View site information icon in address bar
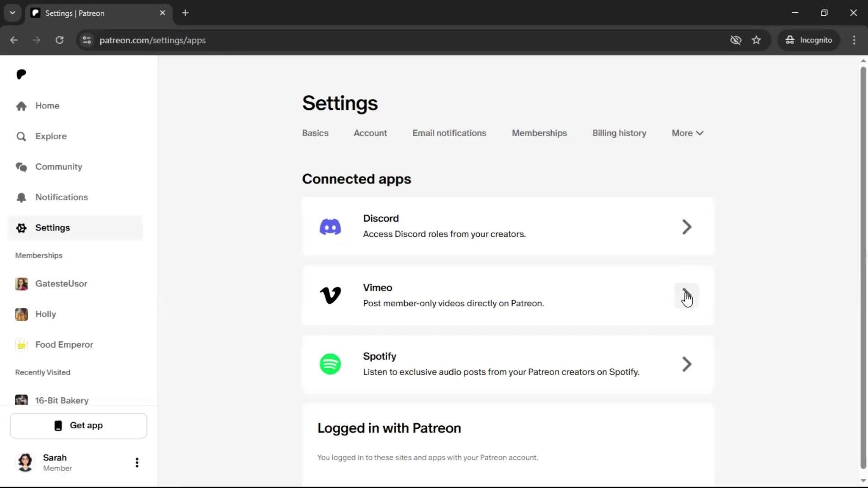This screenshot has width=868, height=488. (x=87, y=40)
